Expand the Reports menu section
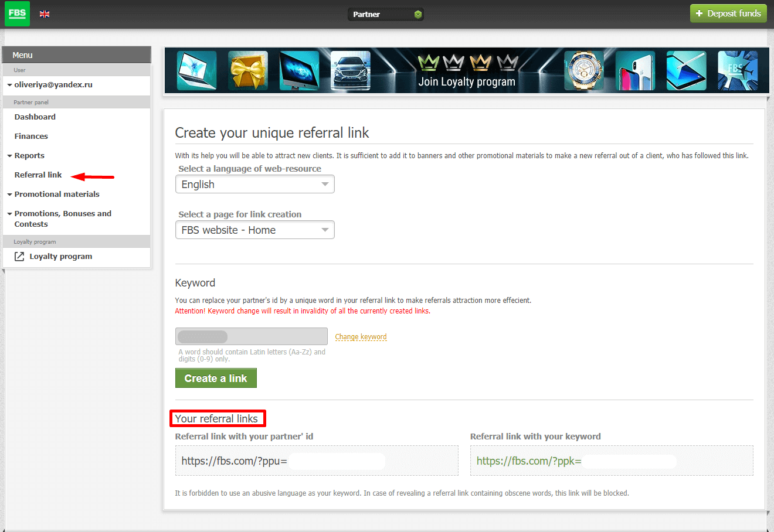The height and width of the screenshot is (532, 774). (x=29, y=156)
